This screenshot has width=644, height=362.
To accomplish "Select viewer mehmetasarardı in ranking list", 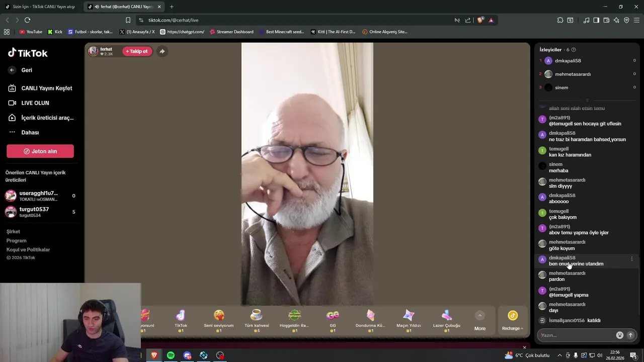I will 587,74.
